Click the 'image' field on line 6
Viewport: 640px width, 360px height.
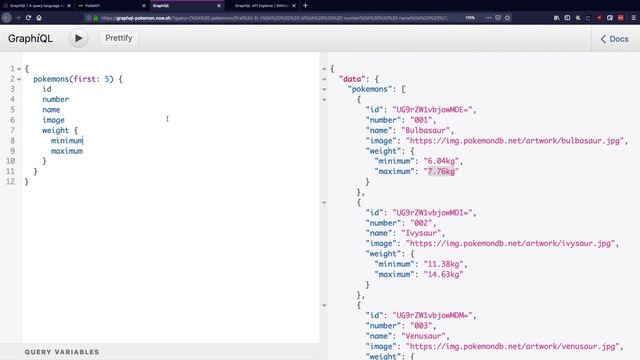(x=53, y=120)
